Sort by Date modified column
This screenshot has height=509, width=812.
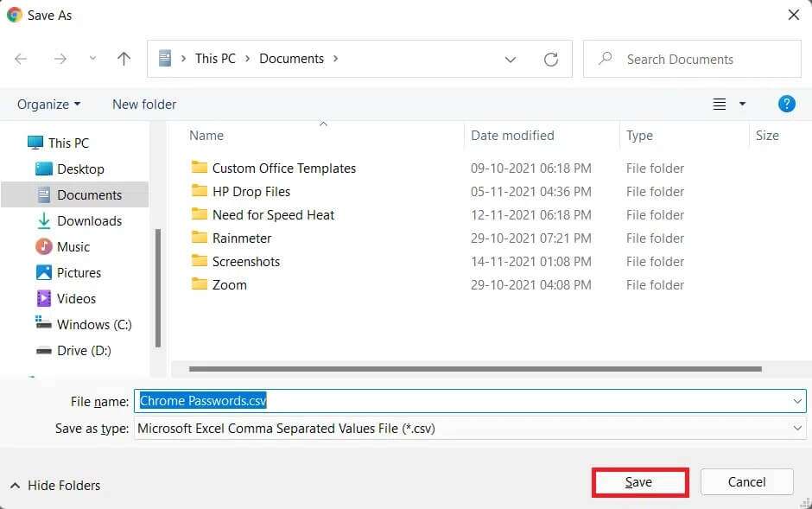(x=512, y=136)
